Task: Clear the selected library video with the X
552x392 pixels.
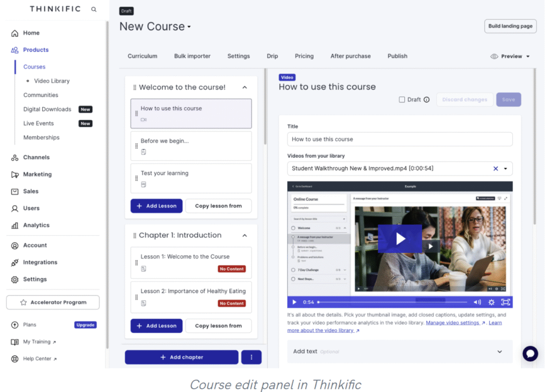Action: pos(496,168)
